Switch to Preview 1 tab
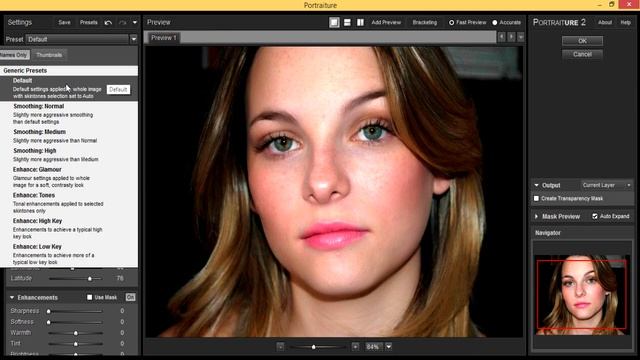The image size is (640, 360). [164, 38]
